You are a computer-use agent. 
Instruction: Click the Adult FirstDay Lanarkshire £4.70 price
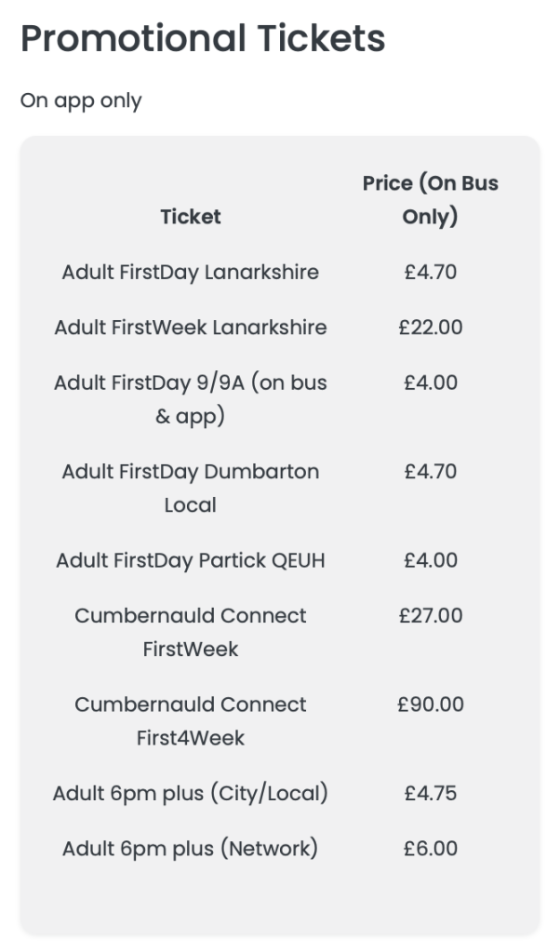click(430, 273)
